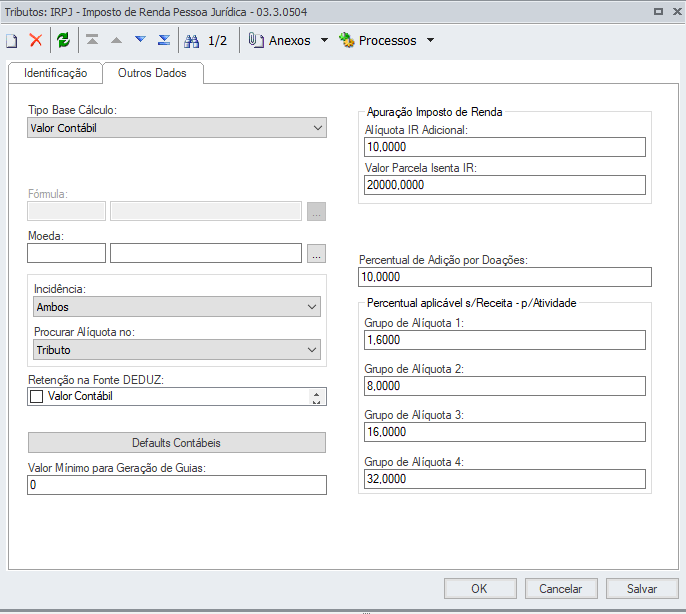Click the Retenção na Fonte list scroll down arrow
This screenshot has width=686, height=614.
[x=316, y=400]
